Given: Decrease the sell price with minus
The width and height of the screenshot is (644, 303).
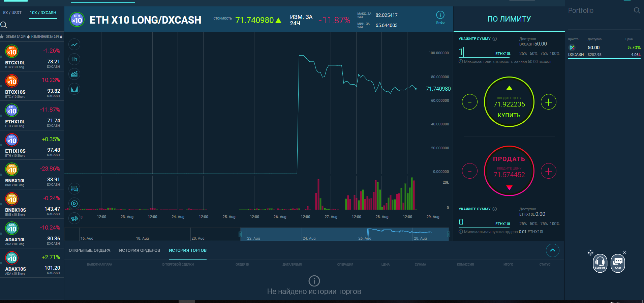Looking at the screenshot, I should pos(470,171).
